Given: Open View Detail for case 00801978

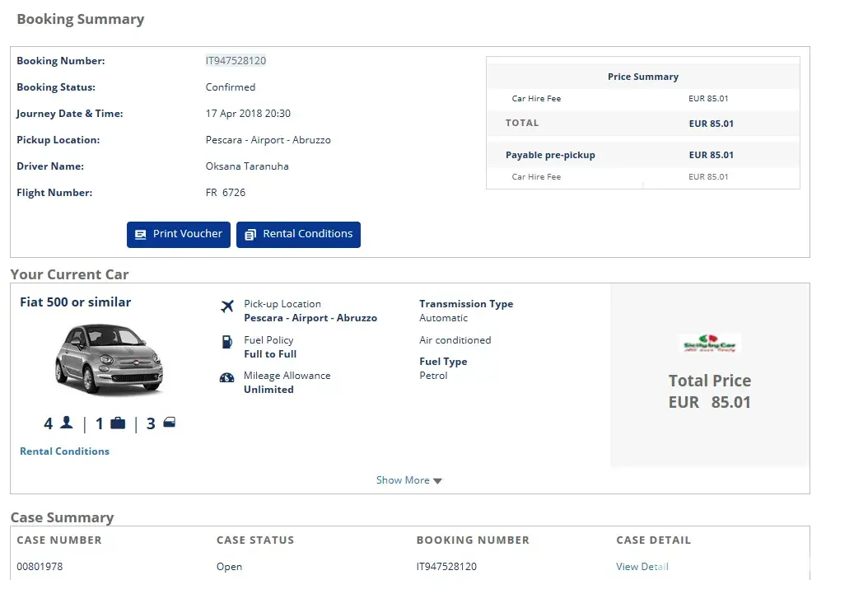Looking at the screenshot, I should pyautogui.click(x=642, y=567).
